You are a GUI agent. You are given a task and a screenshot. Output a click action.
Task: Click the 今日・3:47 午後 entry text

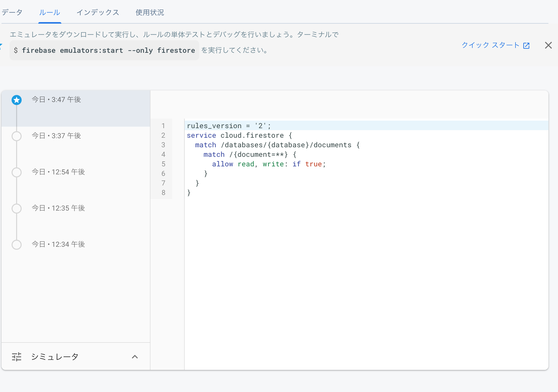pos(56,100)
